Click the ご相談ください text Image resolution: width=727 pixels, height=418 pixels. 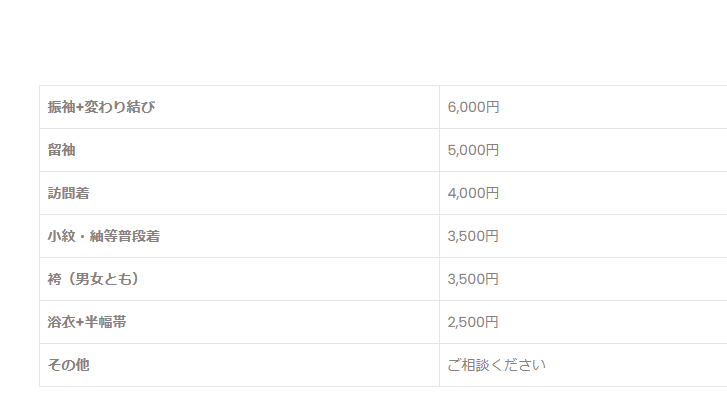pyautogui.click(x=496, y=365)
